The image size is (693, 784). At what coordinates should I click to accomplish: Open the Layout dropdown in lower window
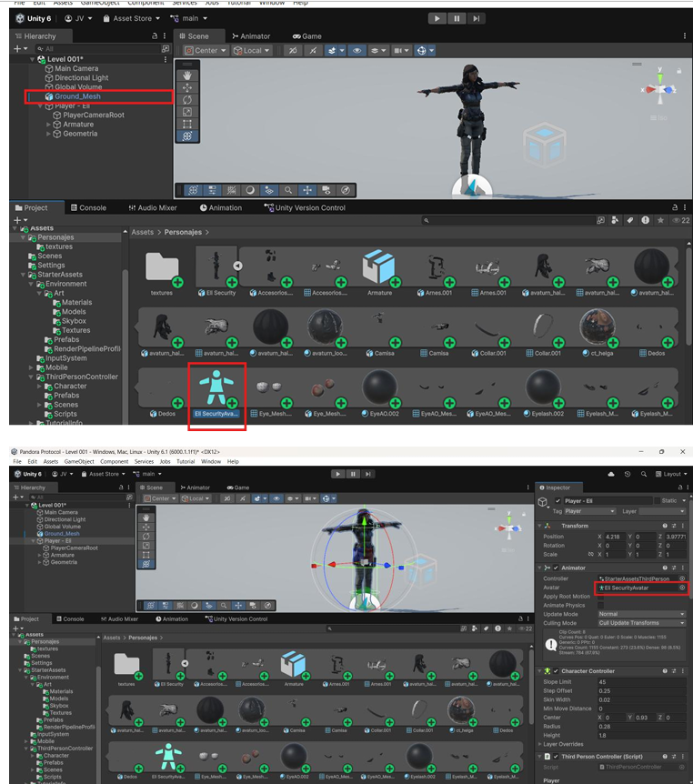671,474
